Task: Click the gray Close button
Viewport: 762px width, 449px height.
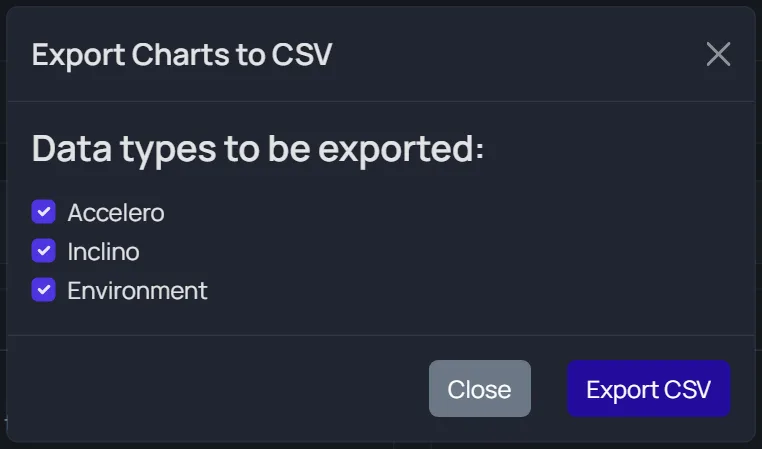Action: 480,388
